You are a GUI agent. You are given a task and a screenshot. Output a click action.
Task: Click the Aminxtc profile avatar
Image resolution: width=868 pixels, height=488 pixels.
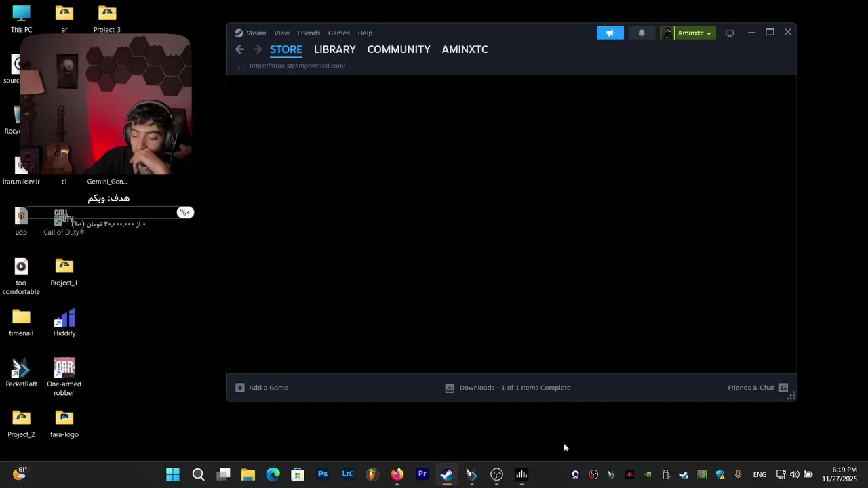click(668, 33)
